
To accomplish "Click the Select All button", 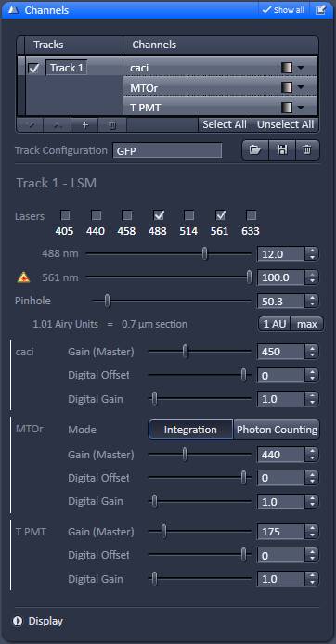I will coord(225,125).
